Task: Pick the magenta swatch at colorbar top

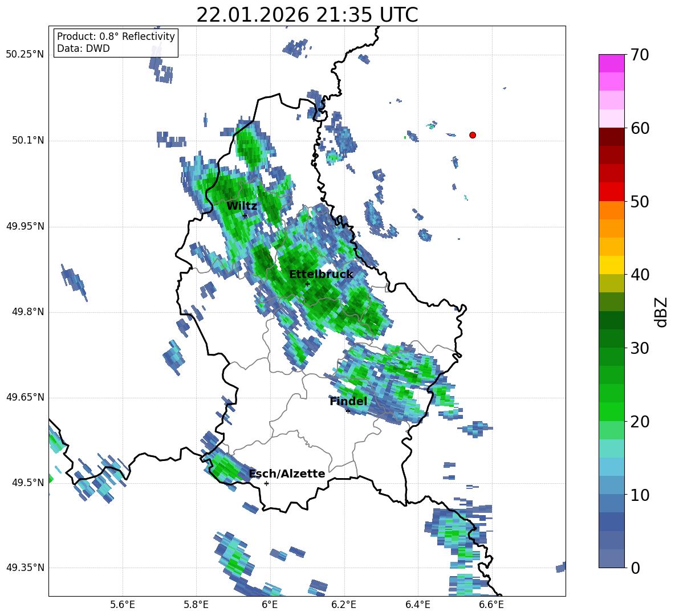Action: [x=611, y=63]
